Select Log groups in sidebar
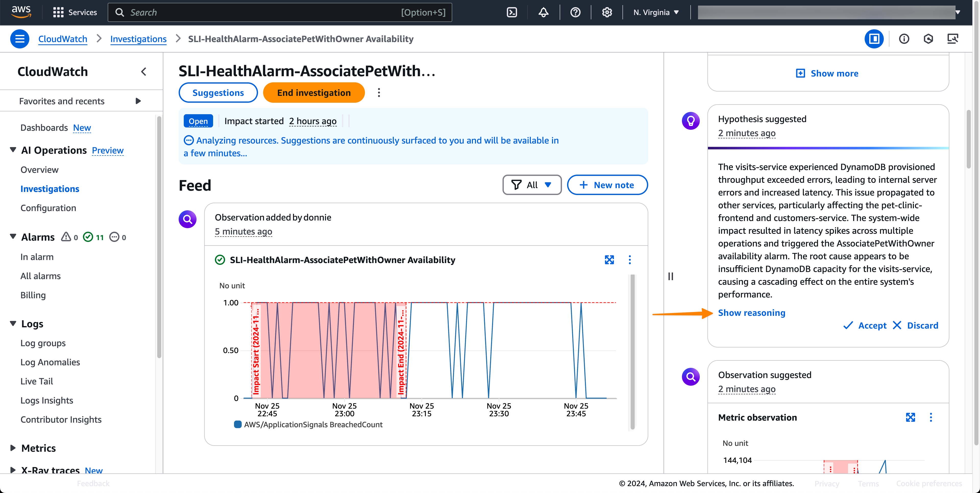 coord(43,343)
